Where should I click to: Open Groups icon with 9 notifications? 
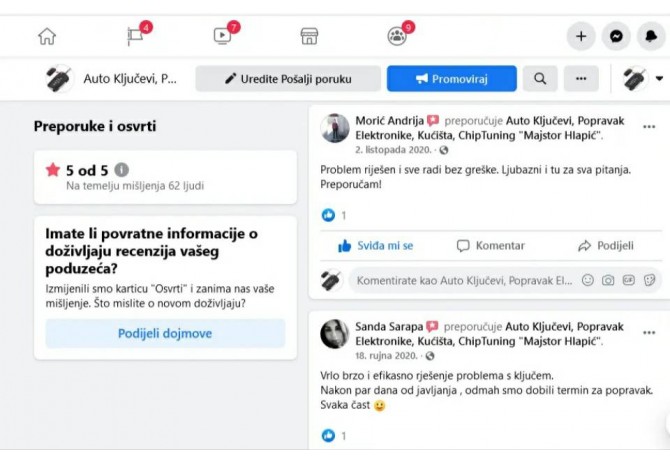(397, 36)
